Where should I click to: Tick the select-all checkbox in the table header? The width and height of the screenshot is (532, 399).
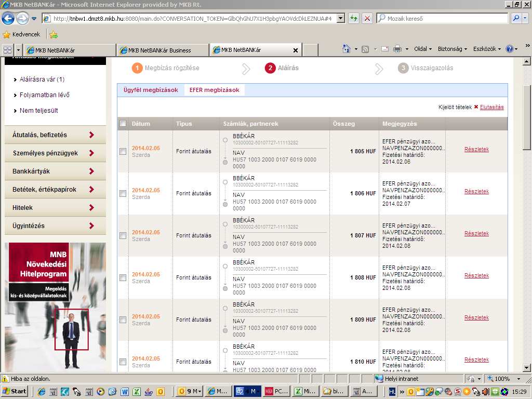(x=123, y=124)
